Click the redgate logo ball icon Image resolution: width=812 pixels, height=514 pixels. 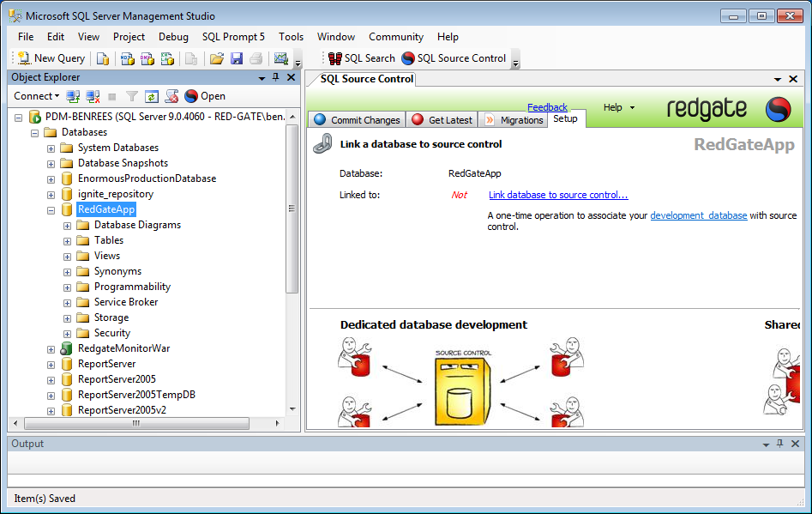779,109
